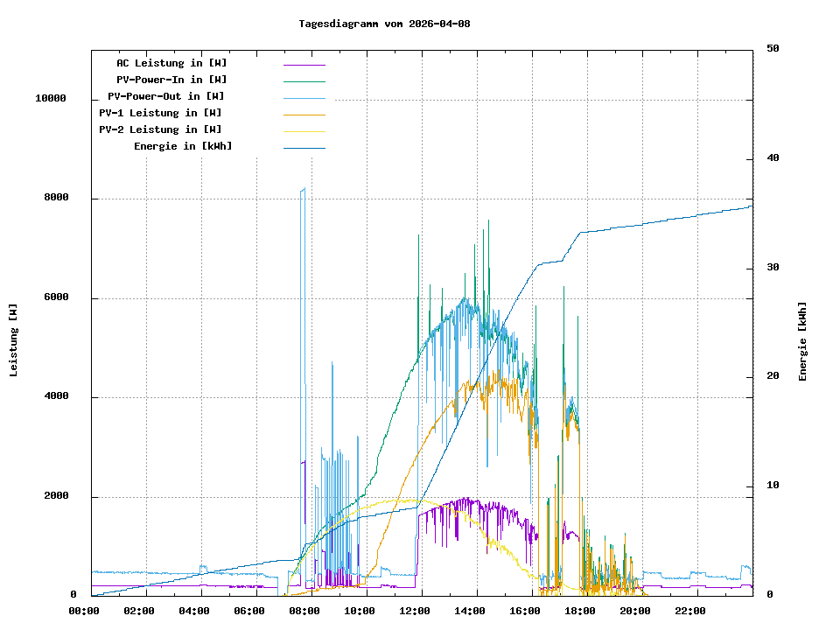Click the light blue PV-Power-Out legend line

[x=304, y=97]
